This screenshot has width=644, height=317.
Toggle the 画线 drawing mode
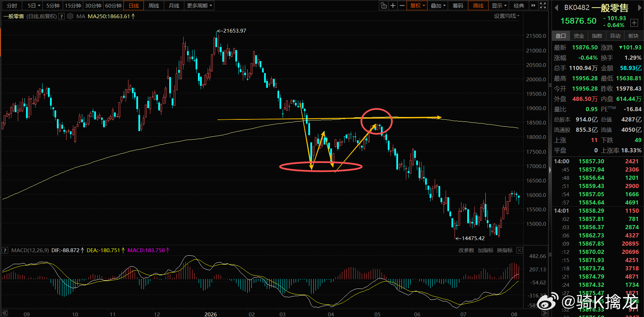click(478, 5)
